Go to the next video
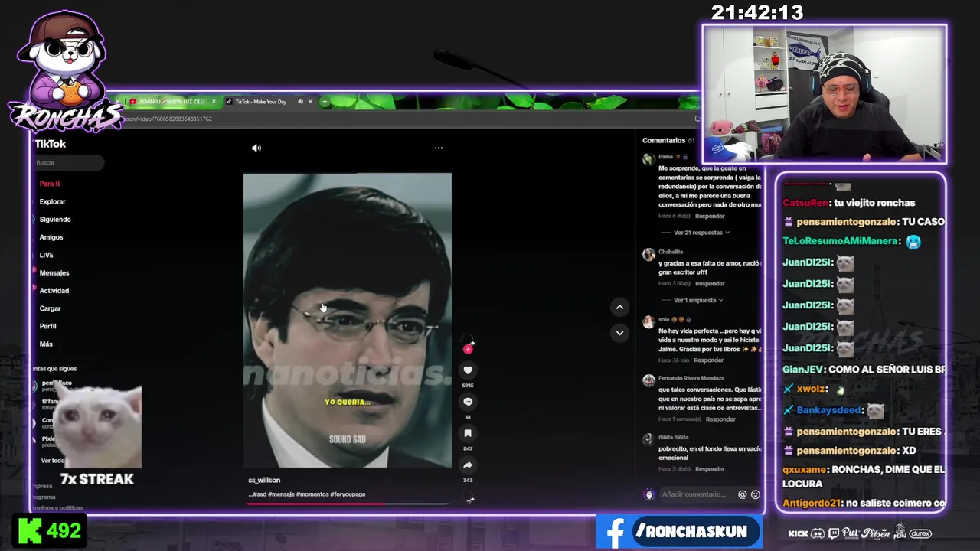The width and height of the screenshot is (980, 551). point(619,333)
